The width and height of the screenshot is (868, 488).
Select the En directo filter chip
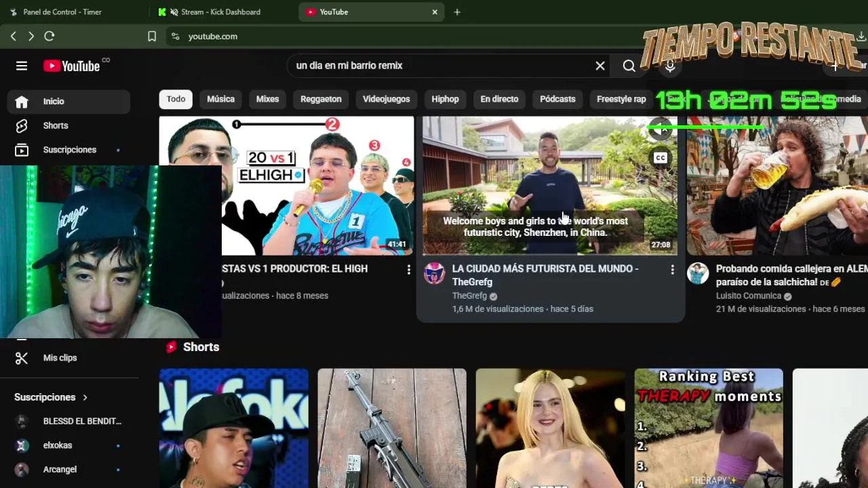click(499, 99)
